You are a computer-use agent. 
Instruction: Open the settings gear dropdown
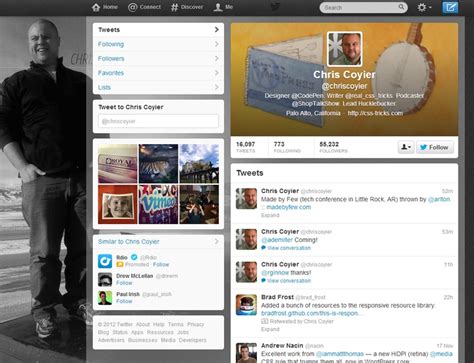pos(424,7)
